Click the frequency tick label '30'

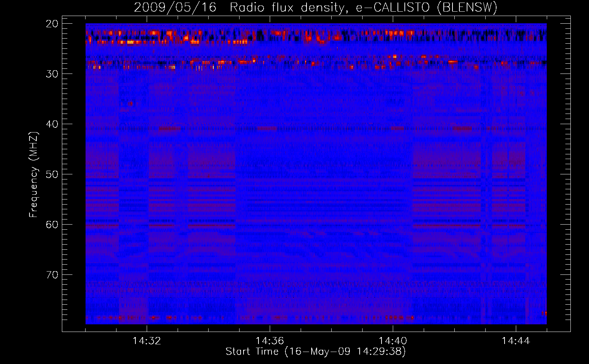coord(52,74)
